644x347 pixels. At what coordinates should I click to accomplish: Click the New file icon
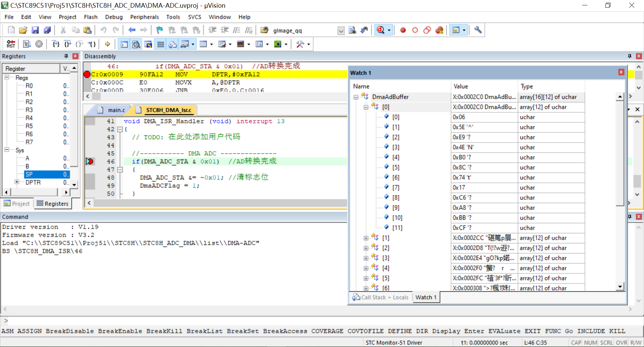(x=11, y=30)
